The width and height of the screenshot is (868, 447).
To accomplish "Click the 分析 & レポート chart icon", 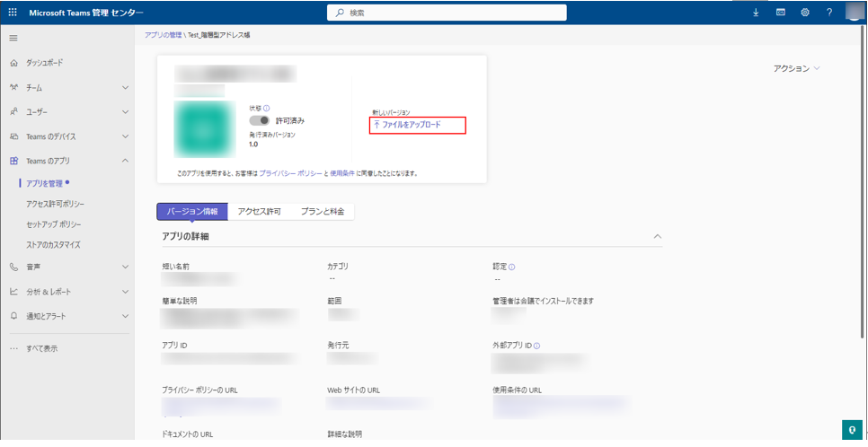I will [13, 292].
